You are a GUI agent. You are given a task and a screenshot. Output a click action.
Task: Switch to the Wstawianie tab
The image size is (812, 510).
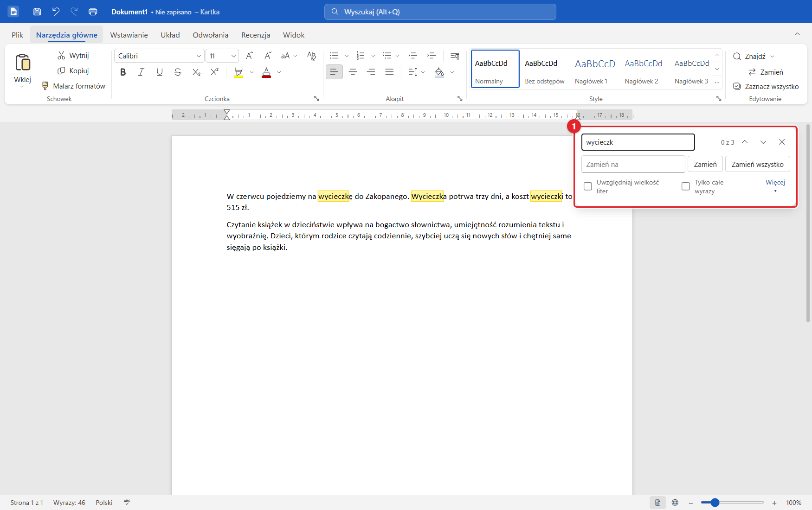tap(129, 35)
